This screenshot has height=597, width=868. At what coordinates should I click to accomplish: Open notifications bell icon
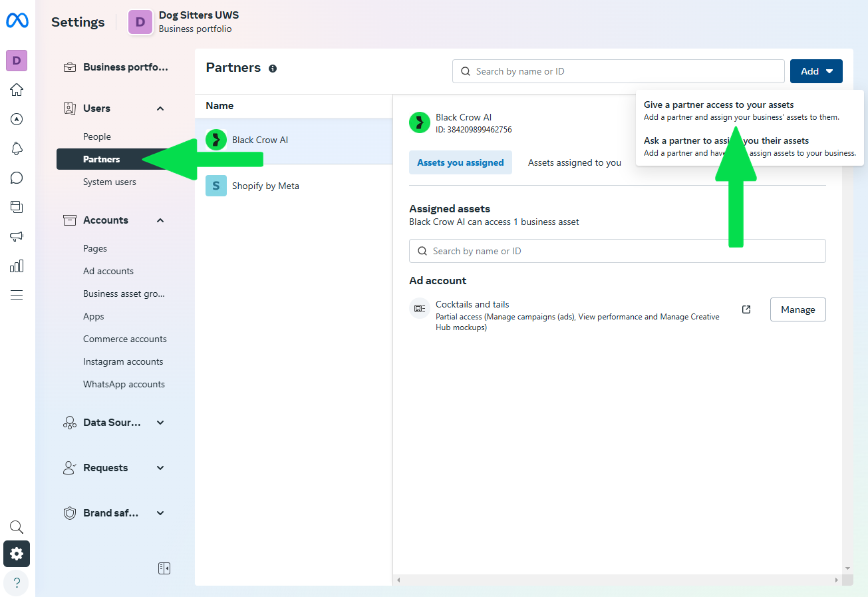click(x=17, y=148)
